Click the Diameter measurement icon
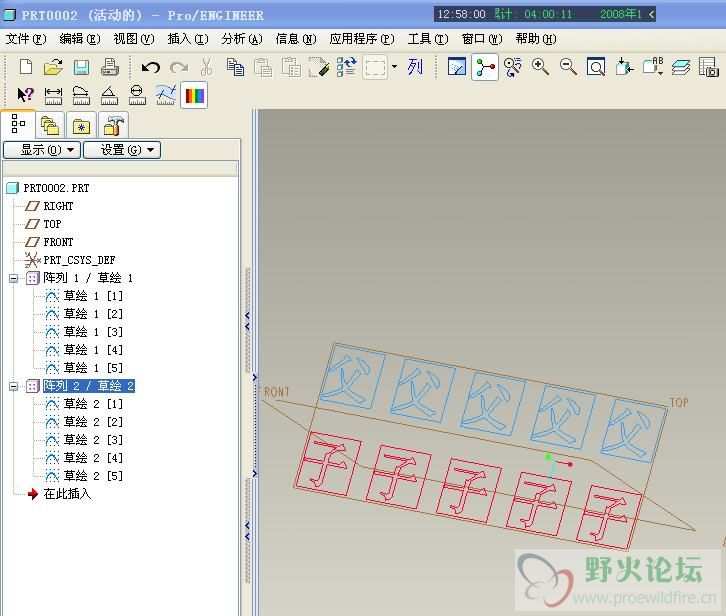Viewport: 726px width, 616px height. [137, 95]
